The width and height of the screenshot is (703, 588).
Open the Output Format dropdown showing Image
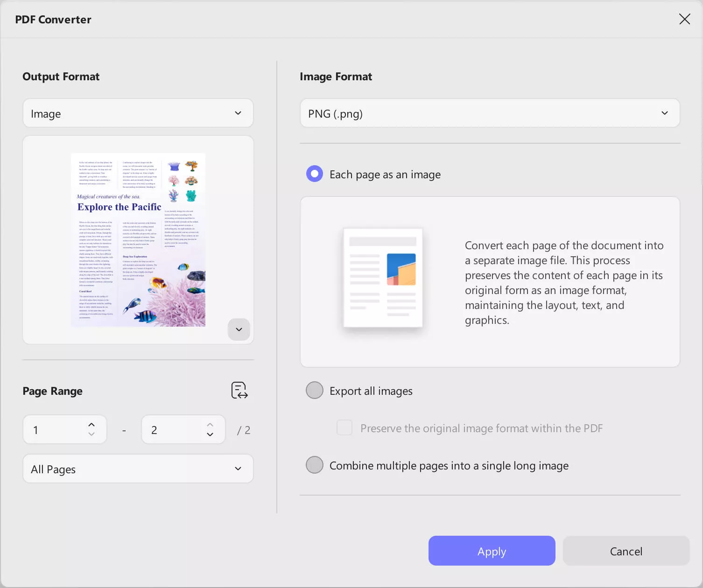[138, 113]
